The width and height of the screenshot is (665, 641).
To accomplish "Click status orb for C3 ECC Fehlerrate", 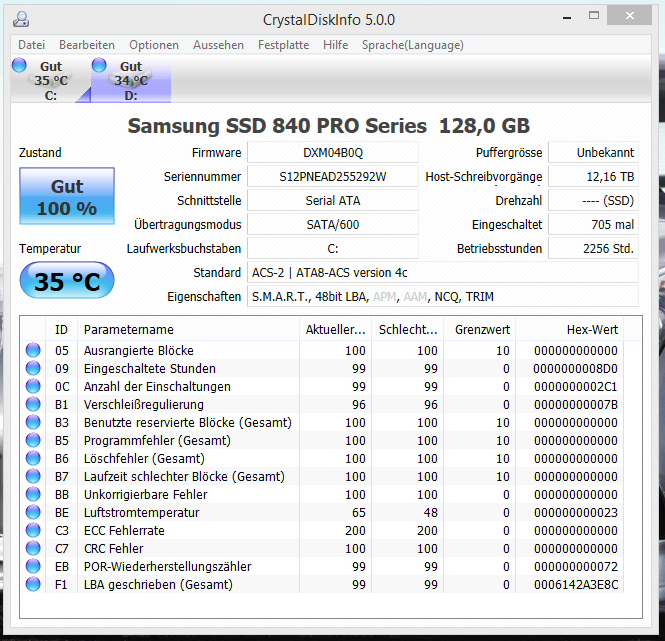I will click(x=33, y=530).
